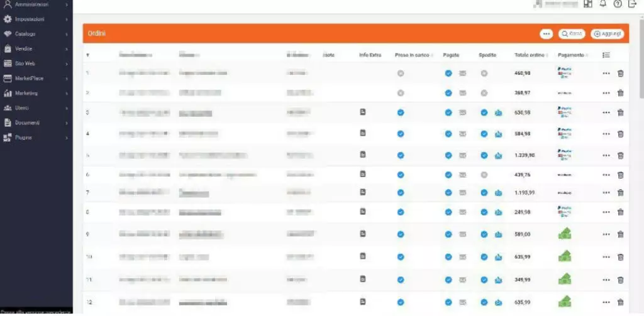Viewport: 644px width, 316px height.
Task: Open the help question mark icon
Action: click(618, 4)
